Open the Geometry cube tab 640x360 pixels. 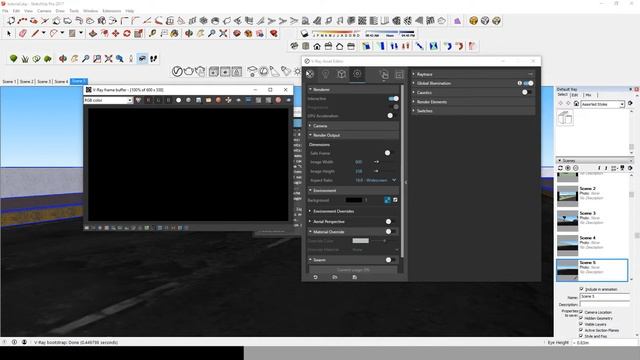pos(341,74)
